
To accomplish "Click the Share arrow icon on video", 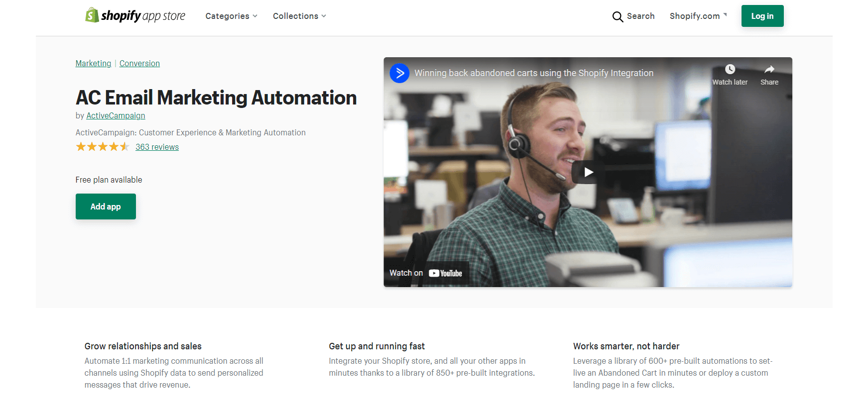I will point(769,69).
